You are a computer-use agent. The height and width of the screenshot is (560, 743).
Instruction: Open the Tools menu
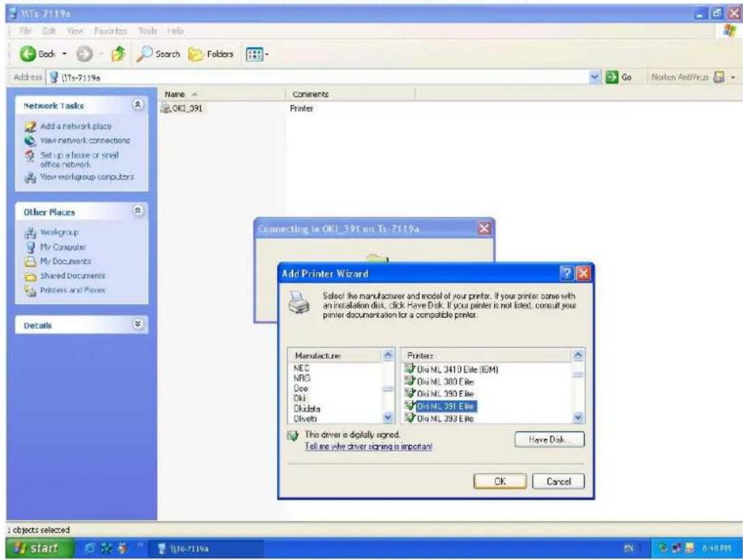point(148,31)
